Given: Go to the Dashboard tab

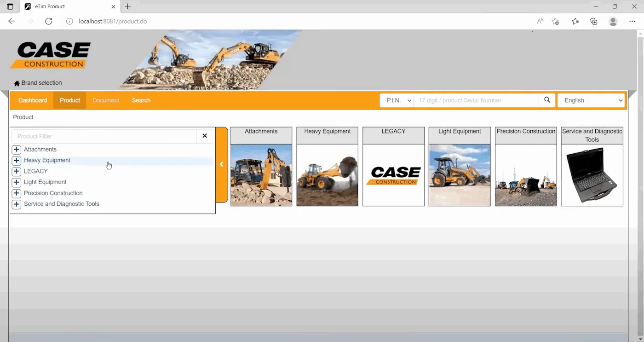Looking at the screenshot, I should click(33, 100).
